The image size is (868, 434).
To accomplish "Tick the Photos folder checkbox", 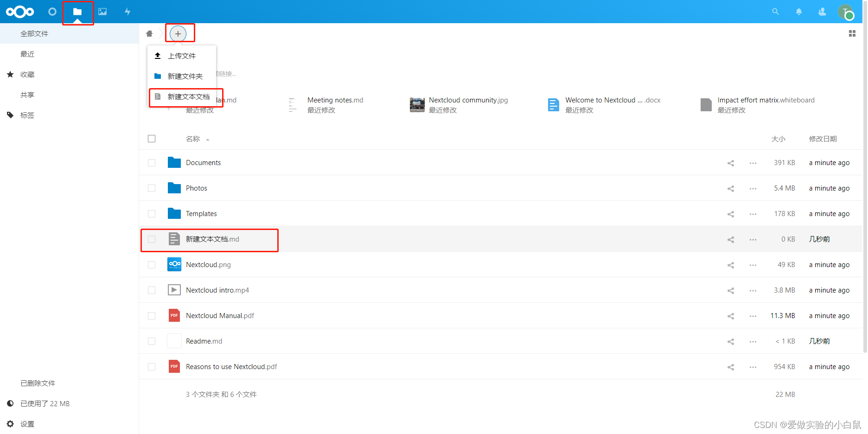I will point(152,188).
